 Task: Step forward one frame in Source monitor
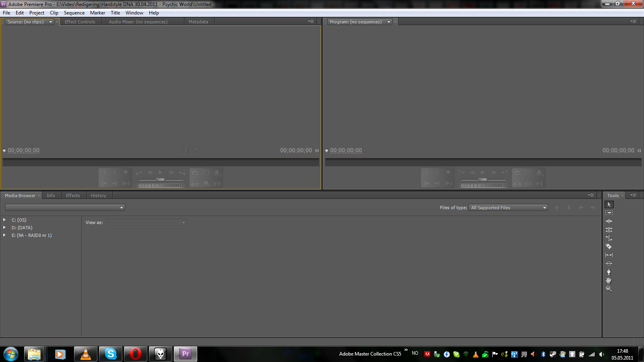click(x=171, y=173)
